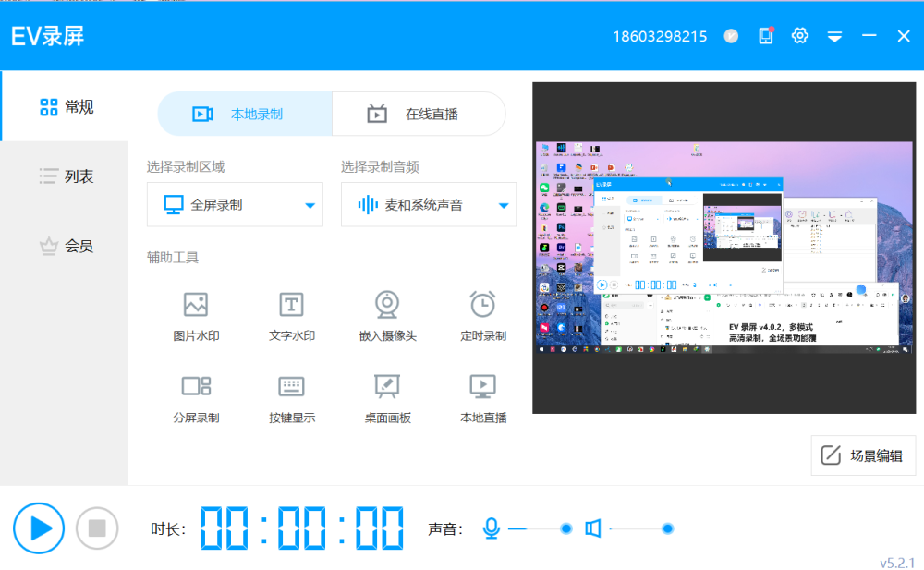Screen dimensions: 924x570
Task: Switch to 在线直播 online streaming mode
Action: pyautogui.click(x=419, y=114)
